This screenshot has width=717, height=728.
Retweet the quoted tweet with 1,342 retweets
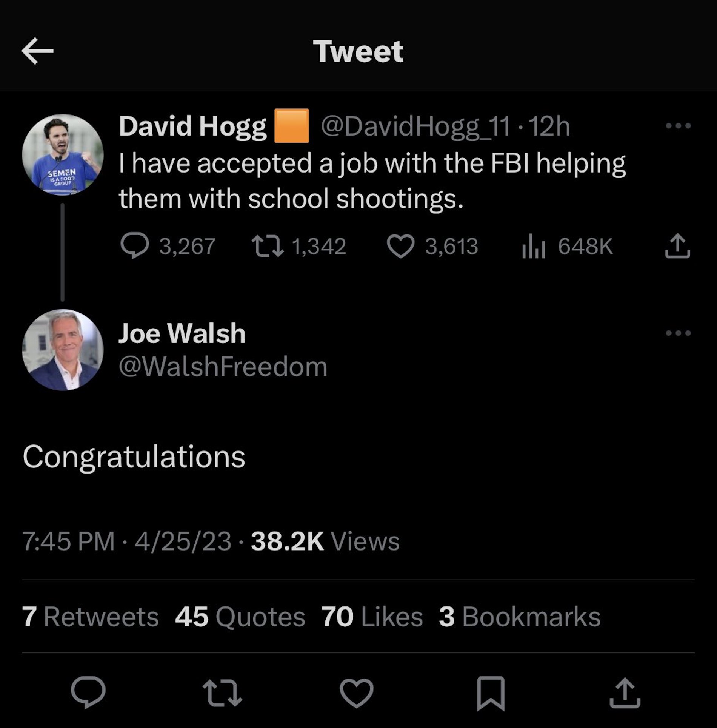click(x=268, y=246)
